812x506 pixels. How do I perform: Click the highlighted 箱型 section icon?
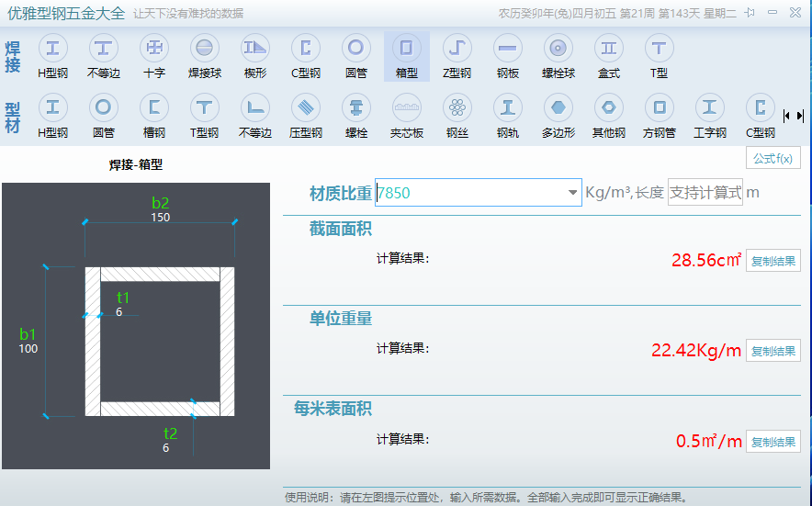click(x=407, y=56)
